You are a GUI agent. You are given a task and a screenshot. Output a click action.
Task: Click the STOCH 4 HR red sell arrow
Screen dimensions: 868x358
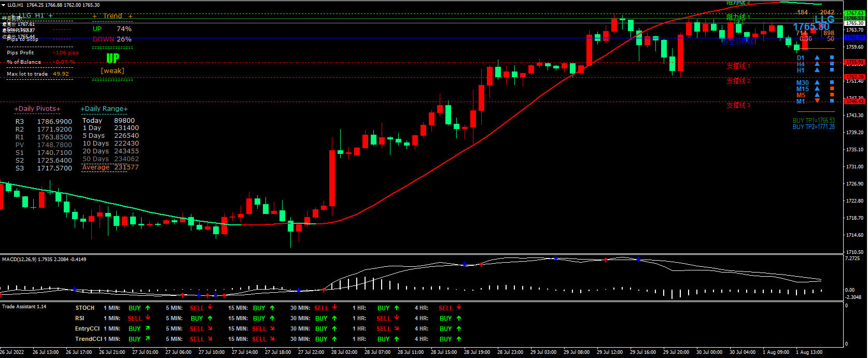pos(459,308)
